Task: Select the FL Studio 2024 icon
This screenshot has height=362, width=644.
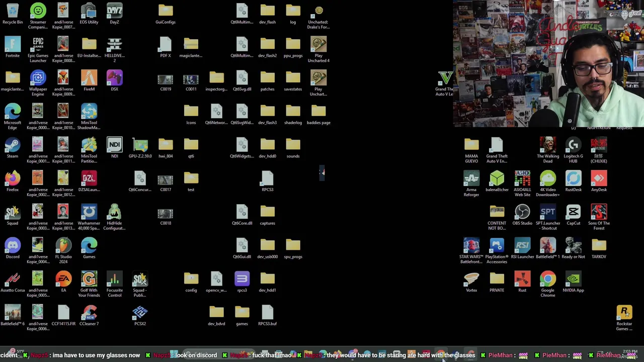Action: 63,251
